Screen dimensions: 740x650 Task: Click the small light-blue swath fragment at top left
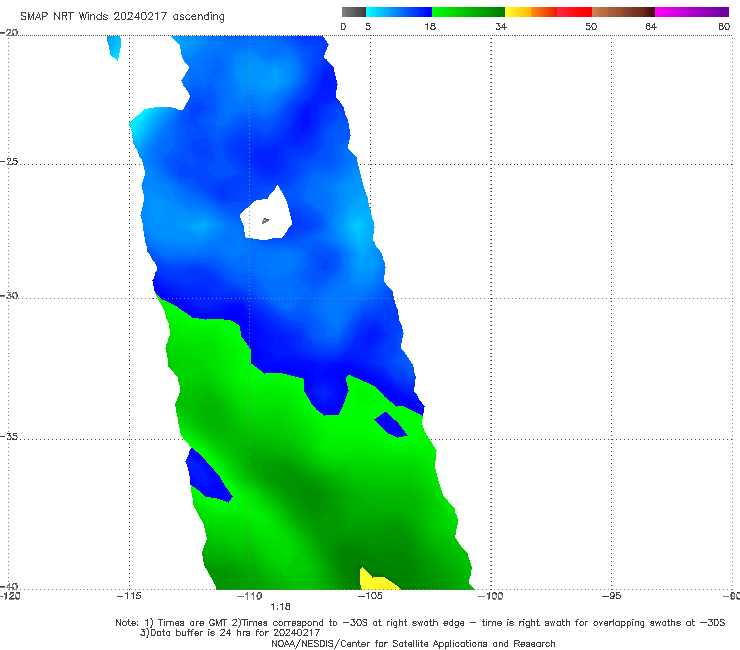pos(114,48)
